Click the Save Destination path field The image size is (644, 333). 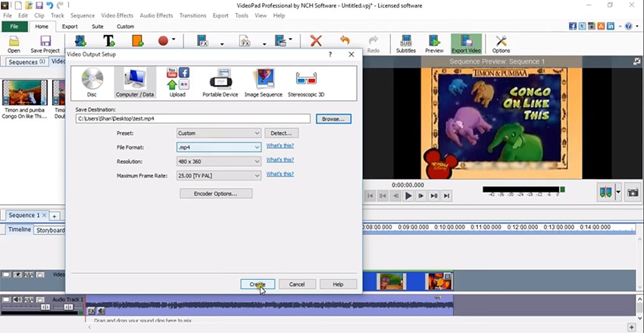tap(193, 118)
